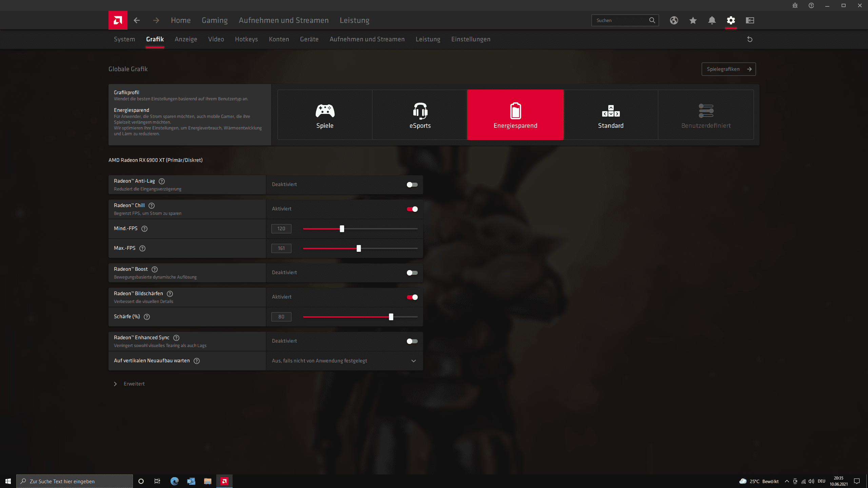Switch to the Geräte tab
This screenshot has height=488, width=868.
pos(309,39)
